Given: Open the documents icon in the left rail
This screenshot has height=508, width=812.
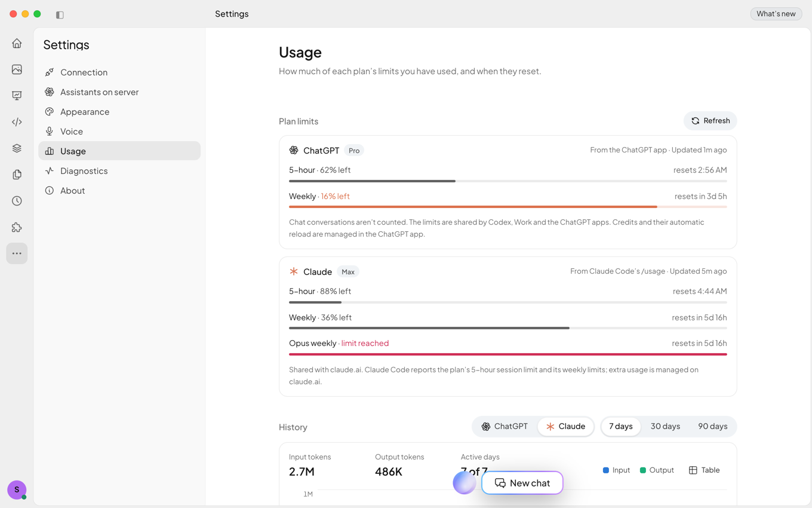Looking at the screenshot, I should pyautogui.click(x=17, y=175).
